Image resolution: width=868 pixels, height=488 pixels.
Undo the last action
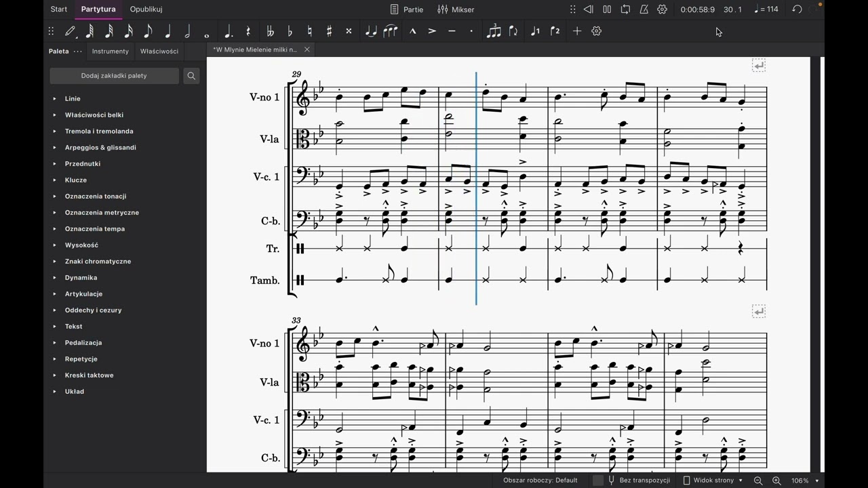point(797,9)
